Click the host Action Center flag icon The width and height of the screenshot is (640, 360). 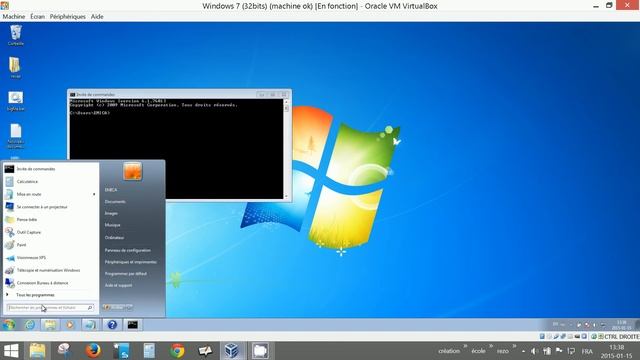pyautogui.click(x=559, y=351)
